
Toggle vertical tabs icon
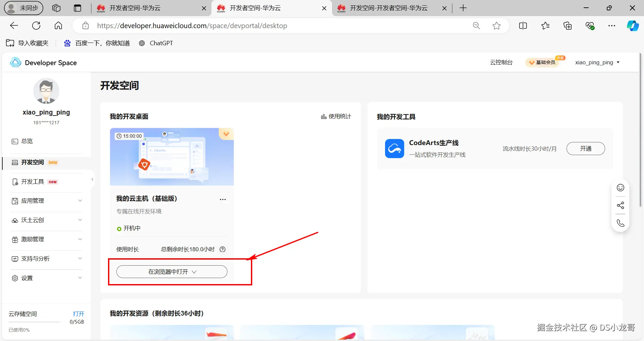coord(77,8)
